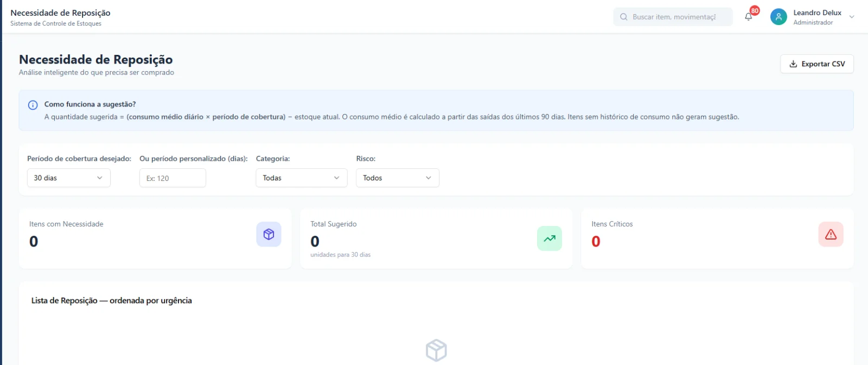Click the "Administrador" role label
Screen dimensions: 868x365
tap(813, 22)
